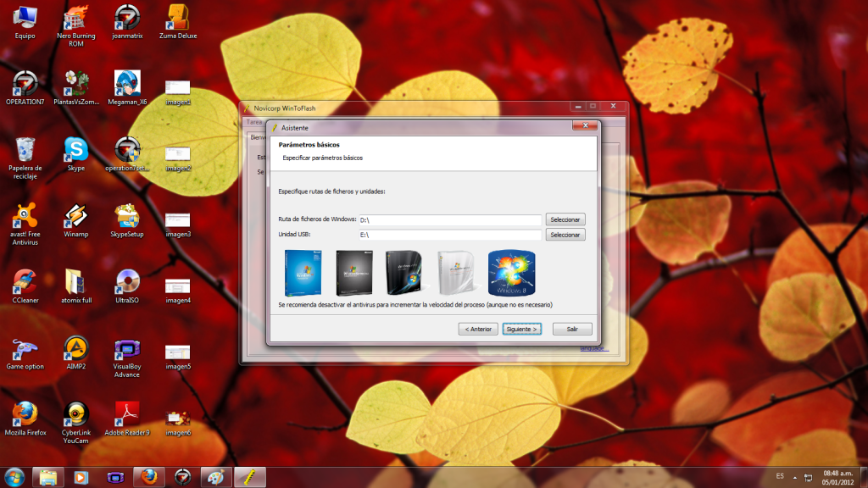The width and height of the screenshot is (868, 488).
Task: Select the VisualBoy Advance desktop icon
Action: (x=127, y=357)
